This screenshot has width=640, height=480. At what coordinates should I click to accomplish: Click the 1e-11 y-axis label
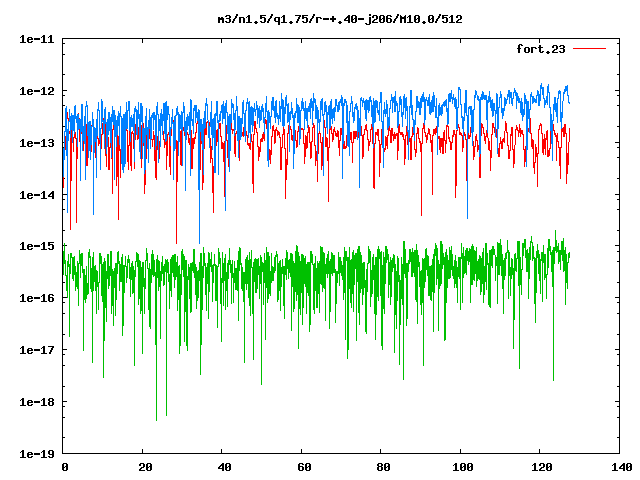pos(37,40)
